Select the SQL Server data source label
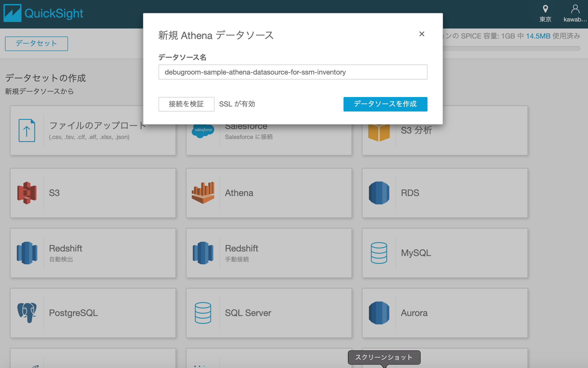Screen dimensions: 588x368 coord(248,313)
